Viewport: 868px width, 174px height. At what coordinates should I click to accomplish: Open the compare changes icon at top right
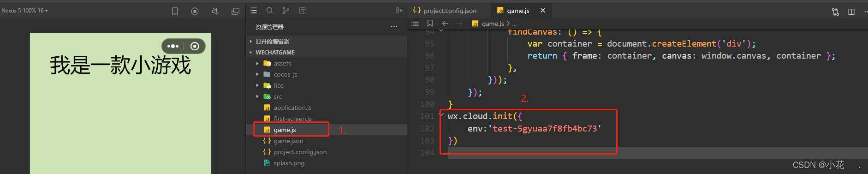pos(835,12)
